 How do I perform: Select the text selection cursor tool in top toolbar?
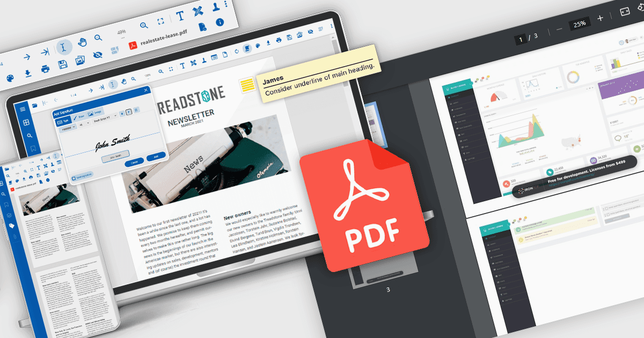pos(64,47)
